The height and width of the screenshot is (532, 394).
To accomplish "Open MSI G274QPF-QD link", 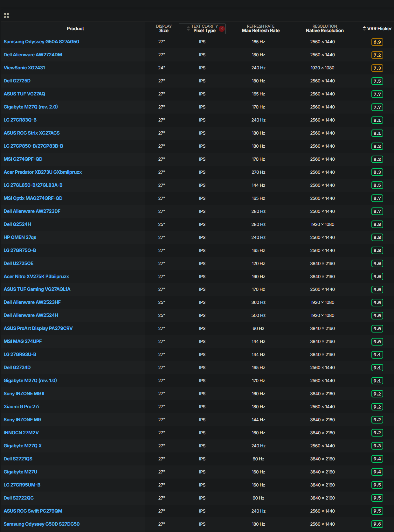I will pyautogui.click(x=23, y=159).
